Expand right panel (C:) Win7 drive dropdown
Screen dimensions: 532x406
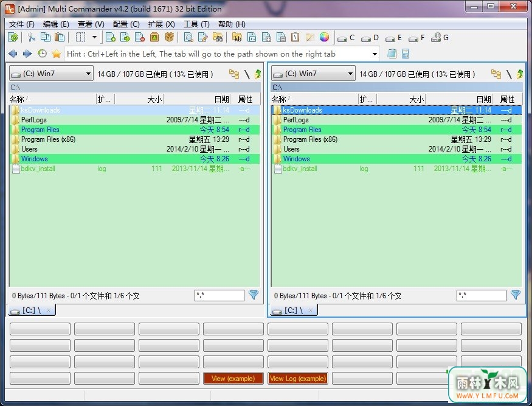pyautogui.click(x=313, y=74)
